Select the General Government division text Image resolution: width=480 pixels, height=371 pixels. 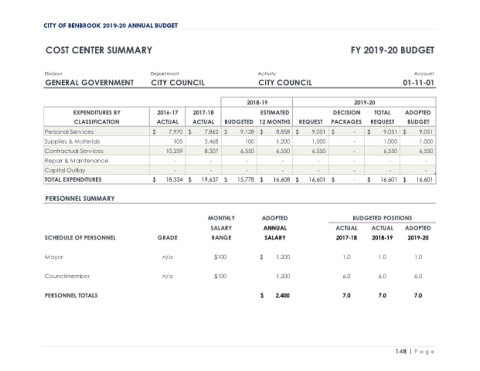tap(89, 83)
